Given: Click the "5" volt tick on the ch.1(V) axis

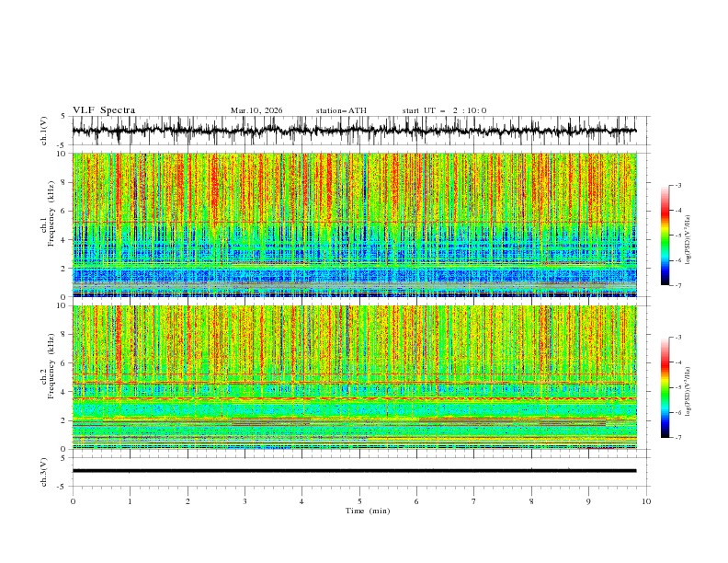Looking at the screenshot, I should click(63, 116).
